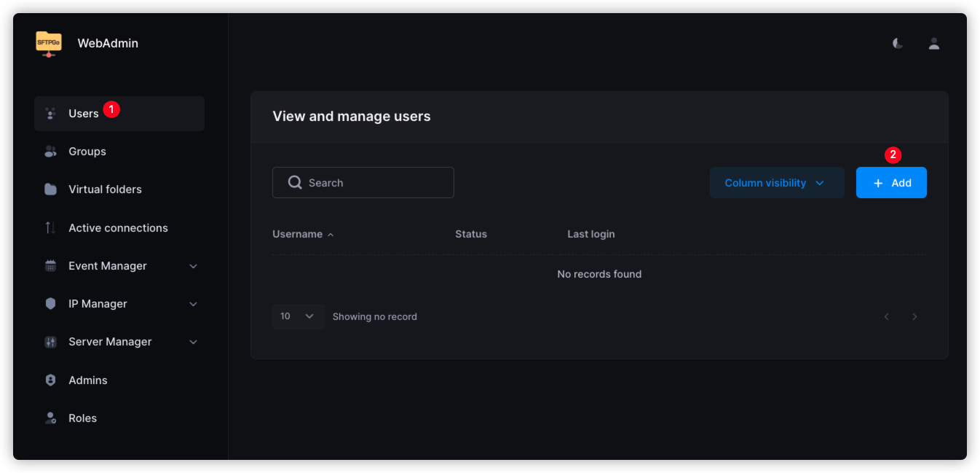
Task: Click the Groups sidebar icon
Action: 50,152
